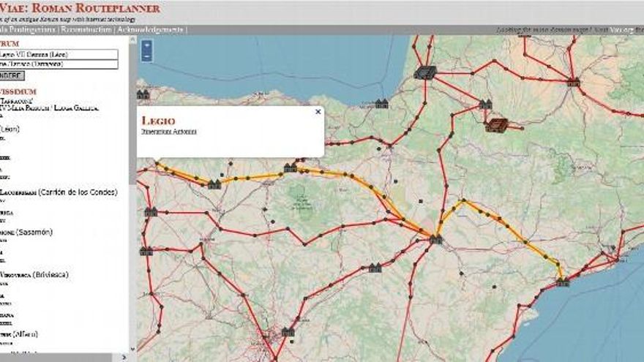Click the Roman Routeplanner page title

click(x=80, y=8)
